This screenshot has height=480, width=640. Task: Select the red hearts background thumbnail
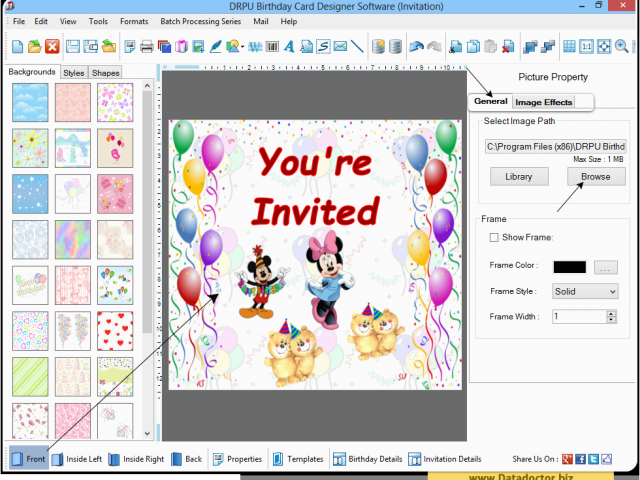(x=115, y=331)
